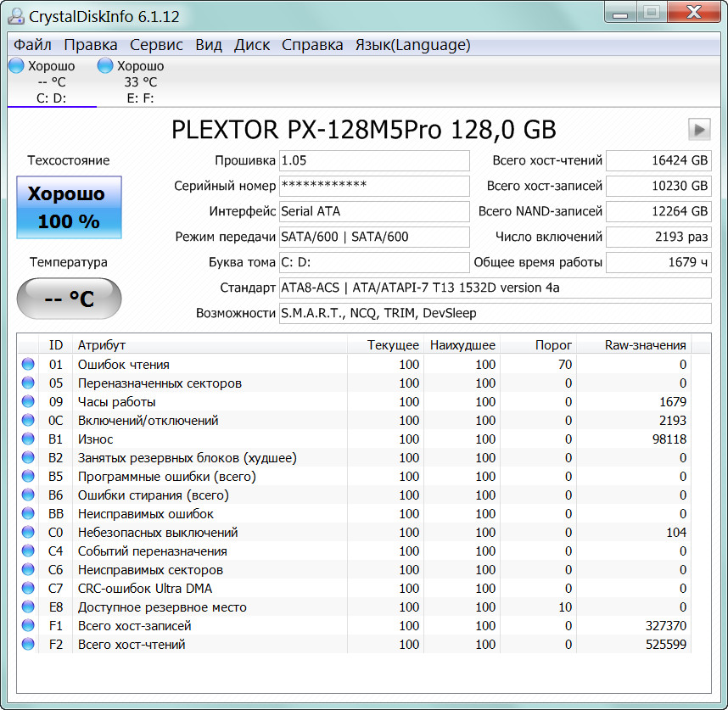This screenshot has width=728, height=710.
Task: Click the firmware field showing 1.05
Action: point(374,160)
